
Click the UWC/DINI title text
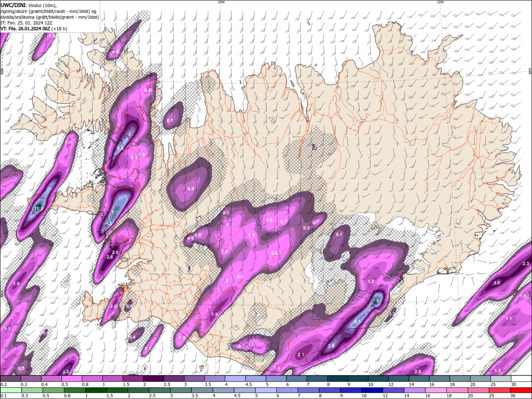coord(13,5)
